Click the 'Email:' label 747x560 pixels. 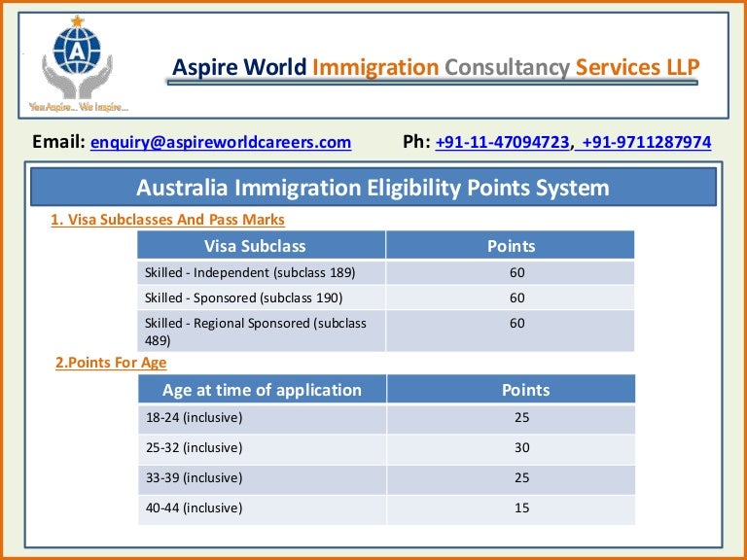tap(58, 142)
